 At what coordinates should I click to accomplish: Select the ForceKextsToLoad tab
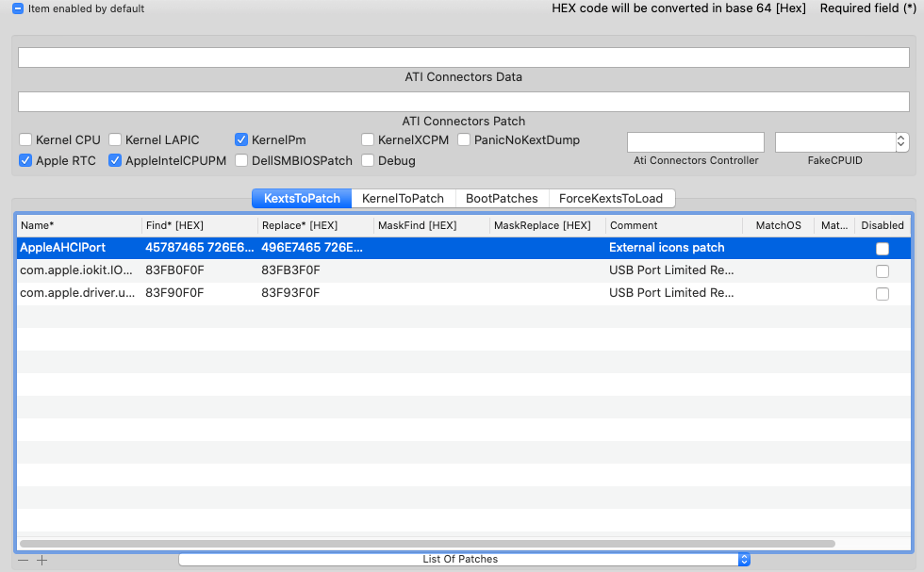click(611, 198)
